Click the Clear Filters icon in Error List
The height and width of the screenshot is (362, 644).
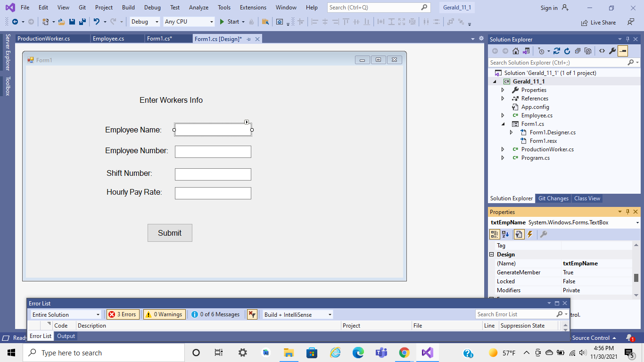252,314
